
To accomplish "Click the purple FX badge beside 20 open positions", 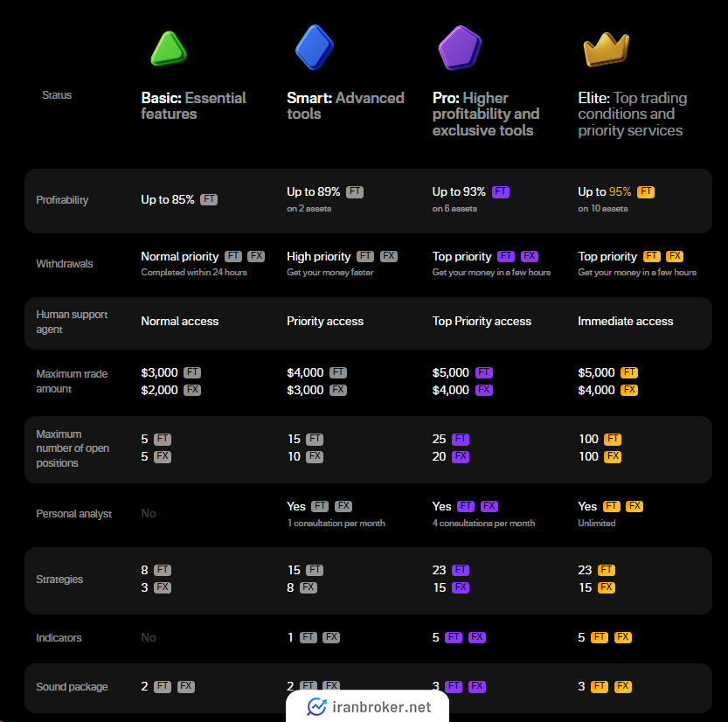I will pyautogui.click(x=461, y=456).
